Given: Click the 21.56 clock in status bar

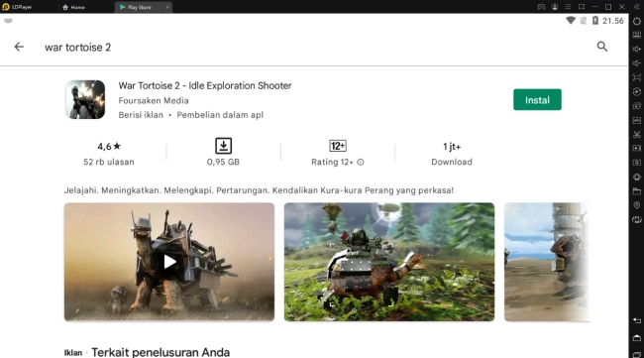Looking at the screenshot, I should (x=612, y=21).
